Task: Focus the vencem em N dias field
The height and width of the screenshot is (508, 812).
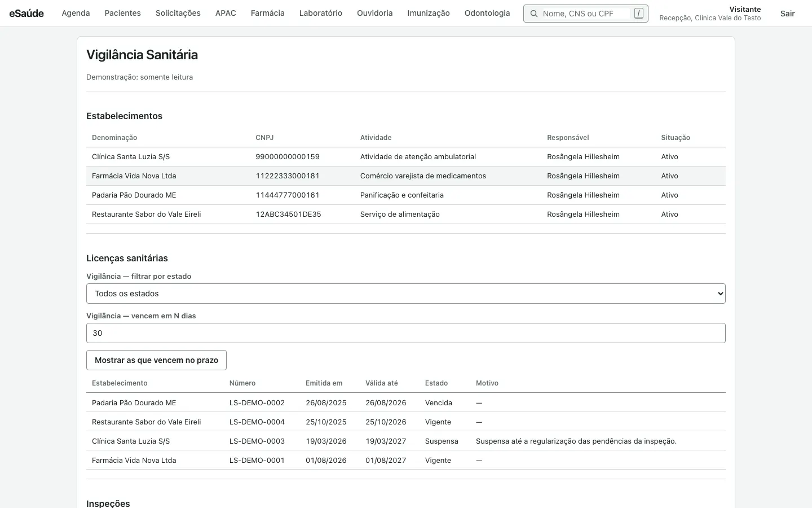Action: pos(406,333)
